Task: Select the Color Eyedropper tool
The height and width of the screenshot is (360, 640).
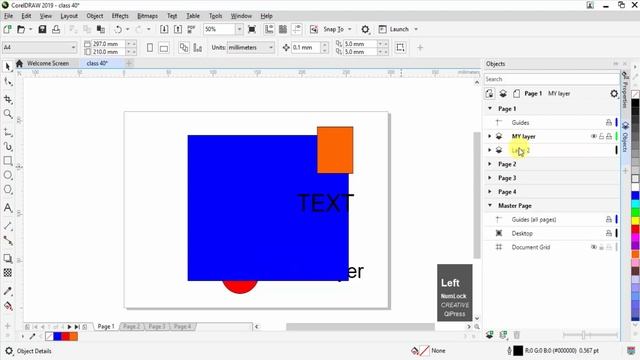Action: [8, 291]
